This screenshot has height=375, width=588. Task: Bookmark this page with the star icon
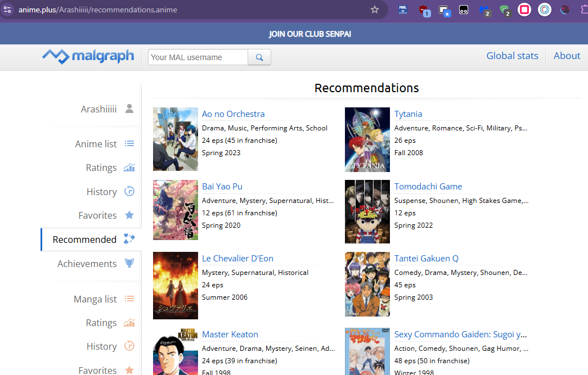coord(375,10)
